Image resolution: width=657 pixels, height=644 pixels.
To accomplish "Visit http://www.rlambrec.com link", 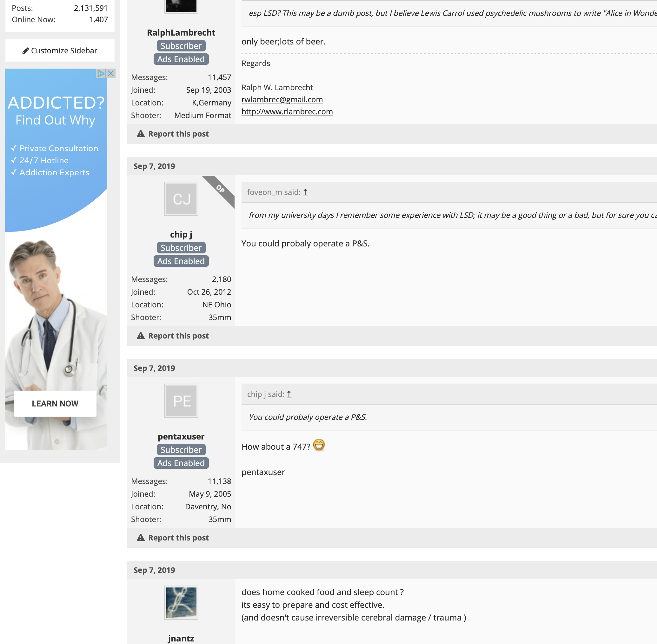I will click(x=287, y=111).
